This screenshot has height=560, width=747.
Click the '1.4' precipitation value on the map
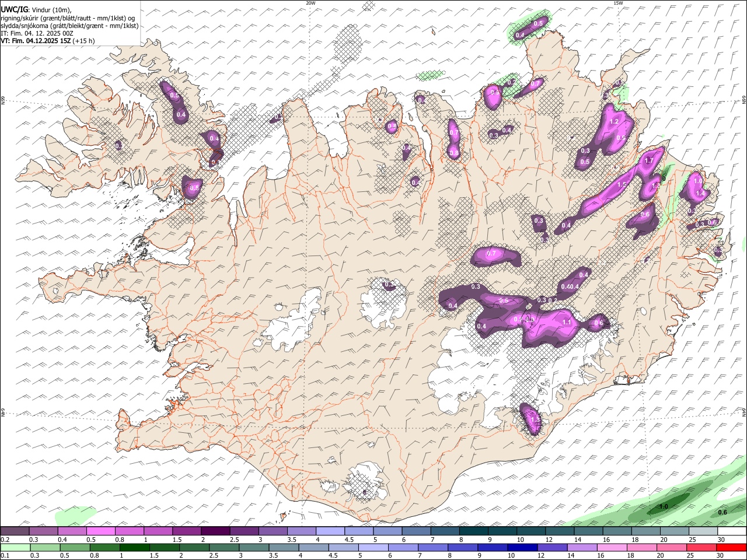tap(701, 193)
